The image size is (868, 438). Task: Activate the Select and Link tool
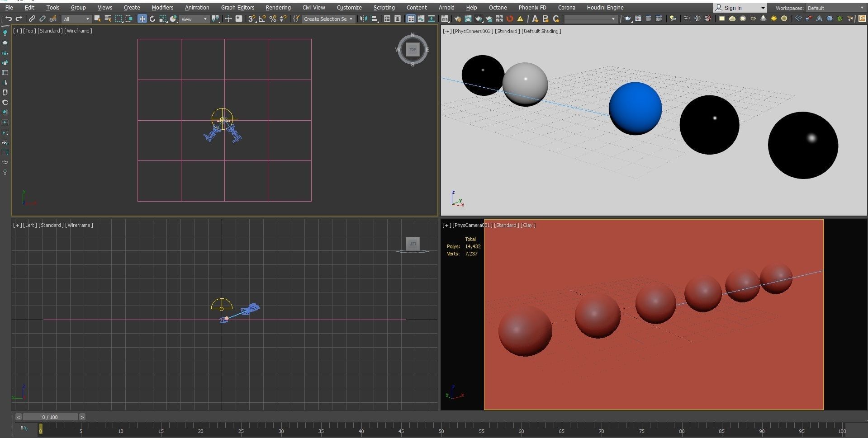[x=32, y=19]
